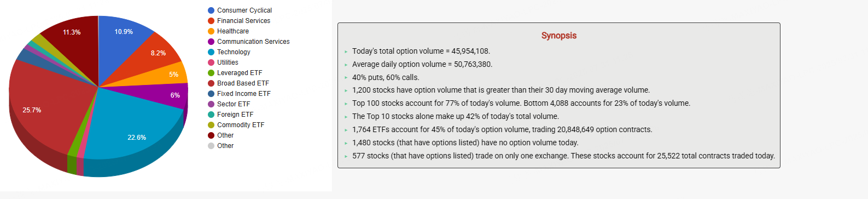Click the Consumer Cyclical legend color dot

pyautogui.click(x=211, y=10)
